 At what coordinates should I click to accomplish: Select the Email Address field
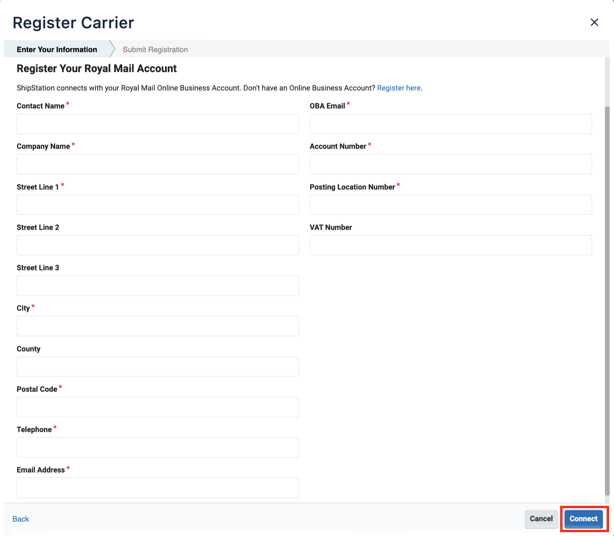(157, 488)
